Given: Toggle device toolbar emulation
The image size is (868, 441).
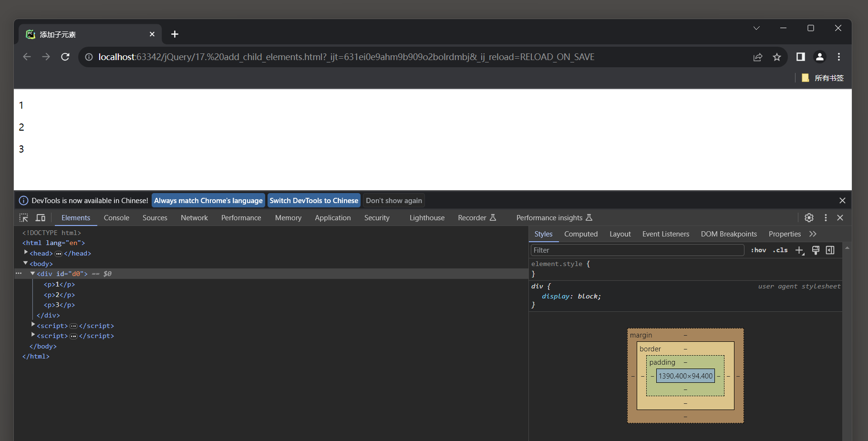Looking at the screenshot, I should coord(41,218).
